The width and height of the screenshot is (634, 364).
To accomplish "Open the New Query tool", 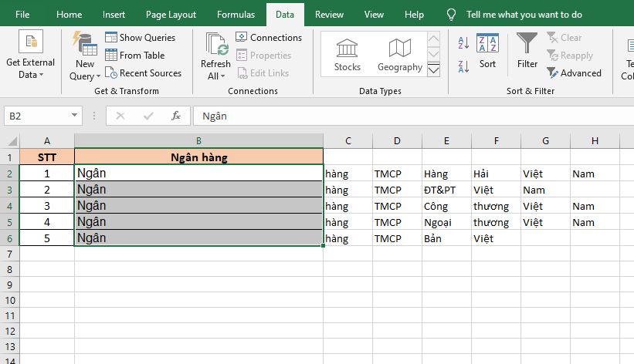I will 84,56.
